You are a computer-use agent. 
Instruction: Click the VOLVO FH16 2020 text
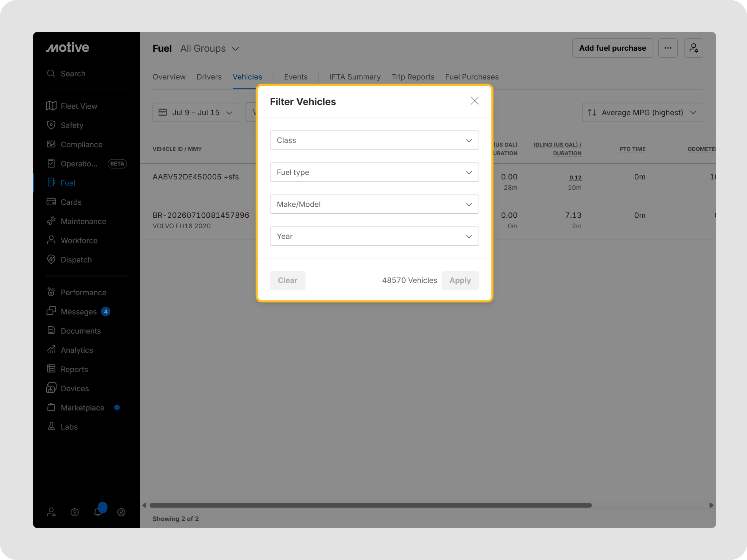[x=181, y=226]
